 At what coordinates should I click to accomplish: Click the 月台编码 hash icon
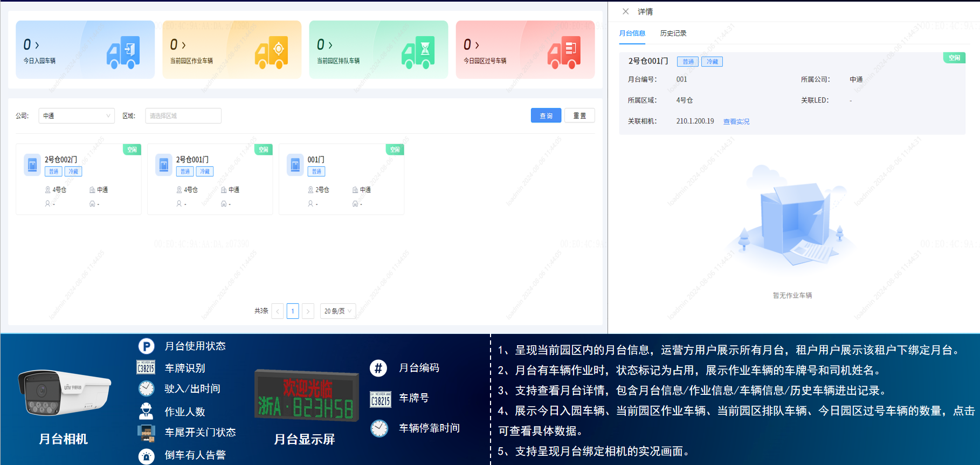(378, 368)
